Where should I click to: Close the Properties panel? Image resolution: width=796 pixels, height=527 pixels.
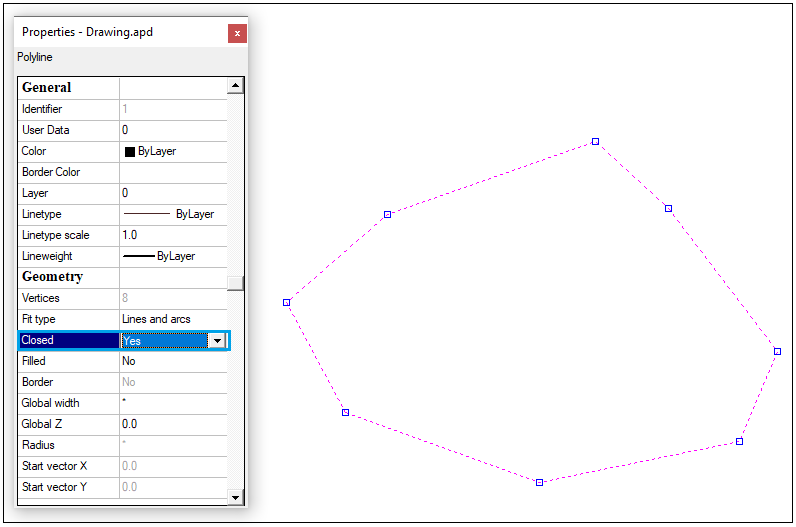coord(237,33)
